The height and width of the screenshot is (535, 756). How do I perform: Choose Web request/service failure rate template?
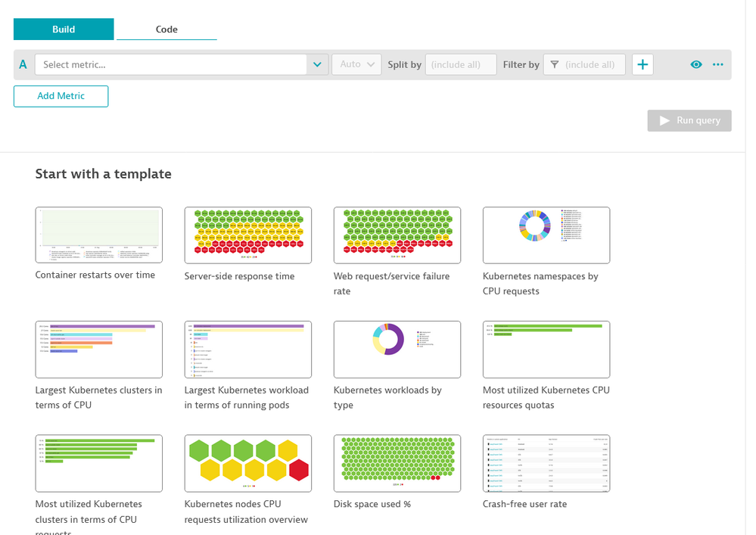[x=397, y=235]
